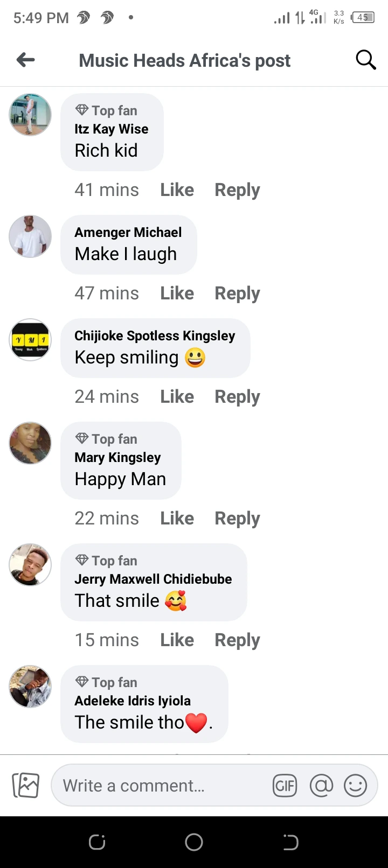Open Adeleke Idris Iyiola's name link
Image resolution: width=388 pixels, height=868 pixels.
click(133, 701)
